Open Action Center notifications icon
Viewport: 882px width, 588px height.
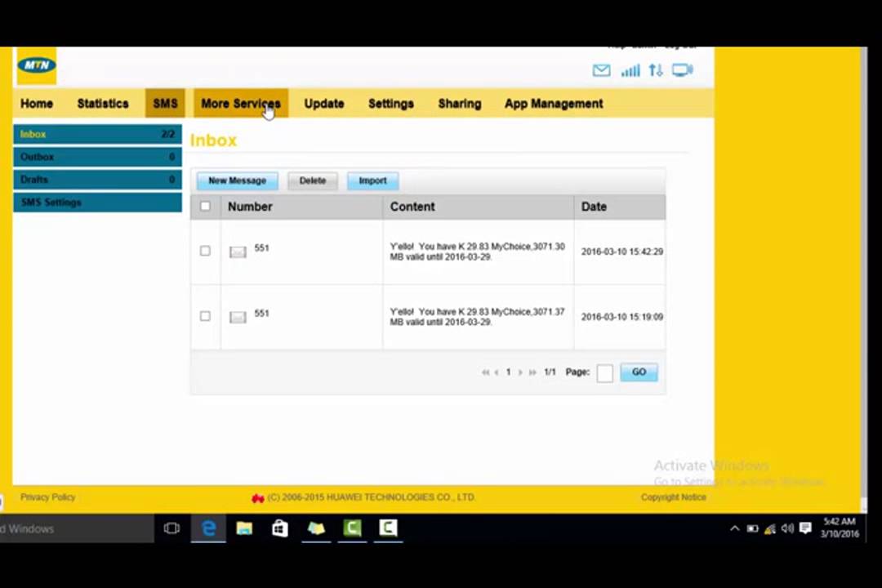point(805,528)
